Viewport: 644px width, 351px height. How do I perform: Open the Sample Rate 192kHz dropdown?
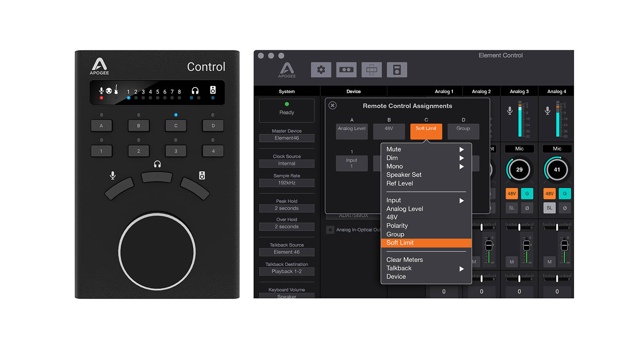pyautogui.click(x=287, y=183)
